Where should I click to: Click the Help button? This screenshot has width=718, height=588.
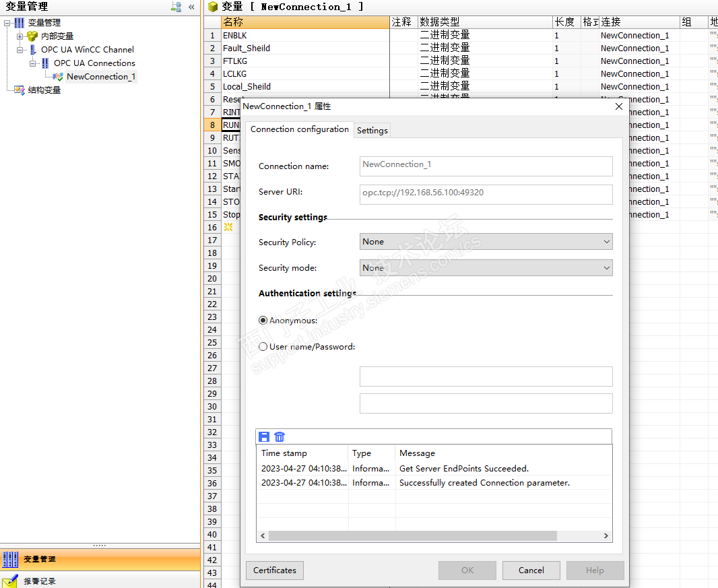(x=595, y=570)
